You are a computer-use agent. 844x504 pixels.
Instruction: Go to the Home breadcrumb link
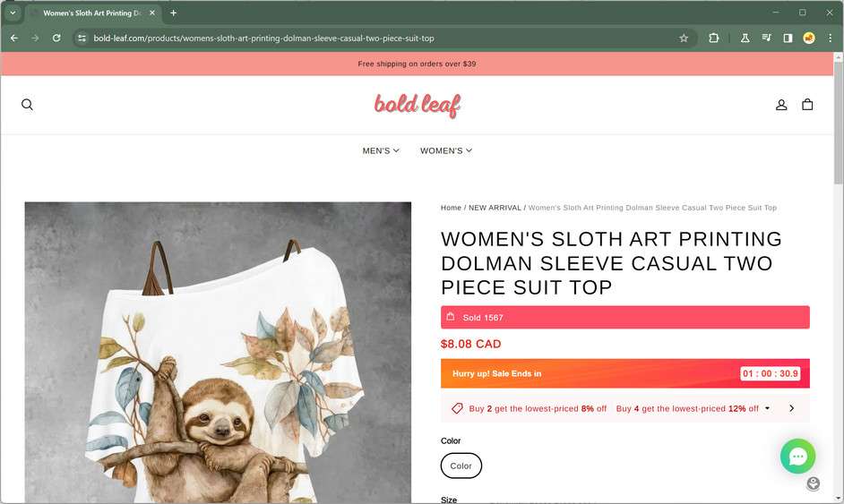pyautogui.click(x=451, y=208)
